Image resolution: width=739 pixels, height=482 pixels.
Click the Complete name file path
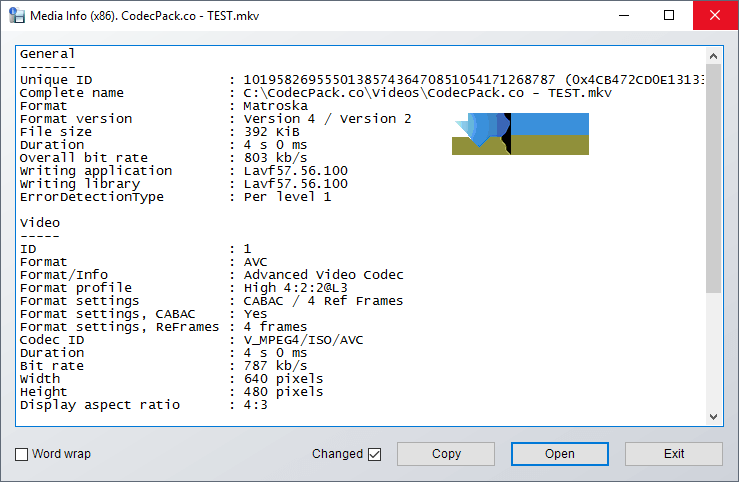coord(427,93)
